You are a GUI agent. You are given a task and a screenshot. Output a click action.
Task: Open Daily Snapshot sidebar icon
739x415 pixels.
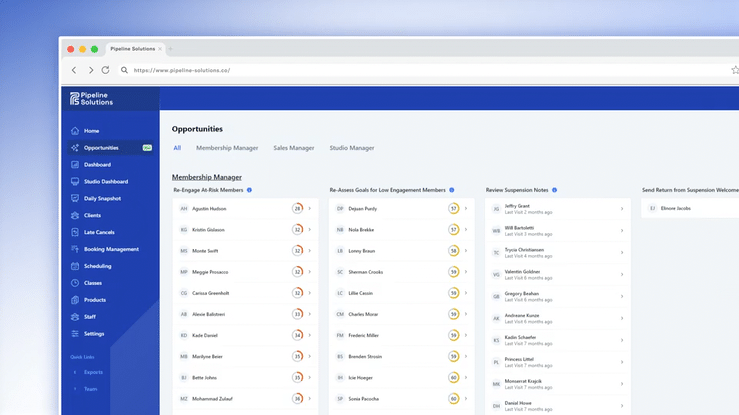[75, 199]
